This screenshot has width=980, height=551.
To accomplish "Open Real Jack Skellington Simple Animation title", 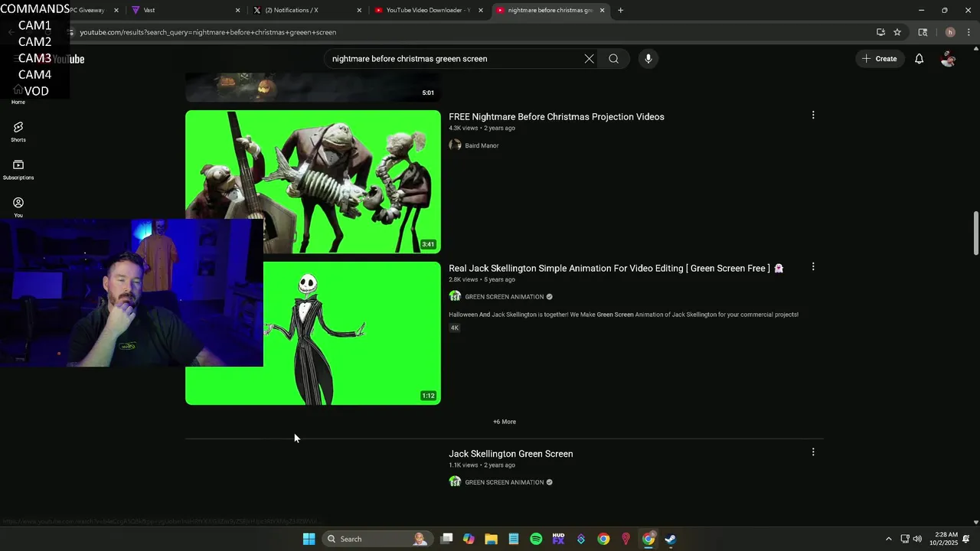I will (616, 268).
